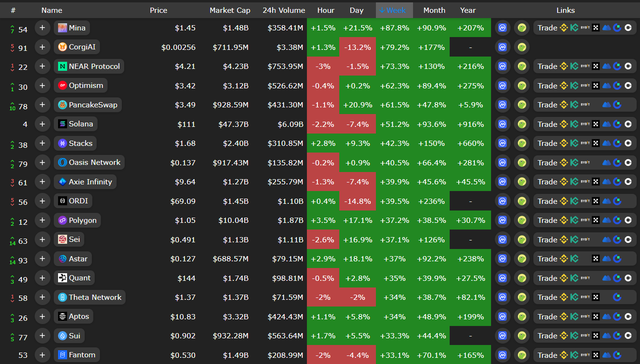Click the Trade label in Sei row
This screenshot has height=364, width=640.
(547, 239)
